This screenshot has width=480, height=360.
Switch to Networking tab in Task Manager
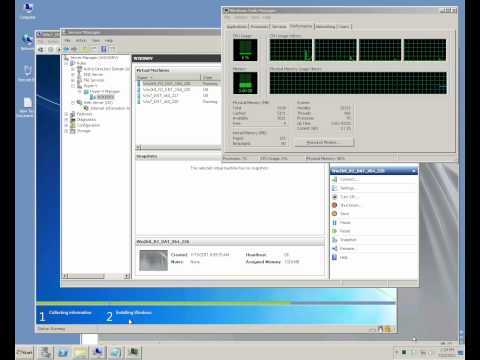pyautogui.click(x=325, y=27)
